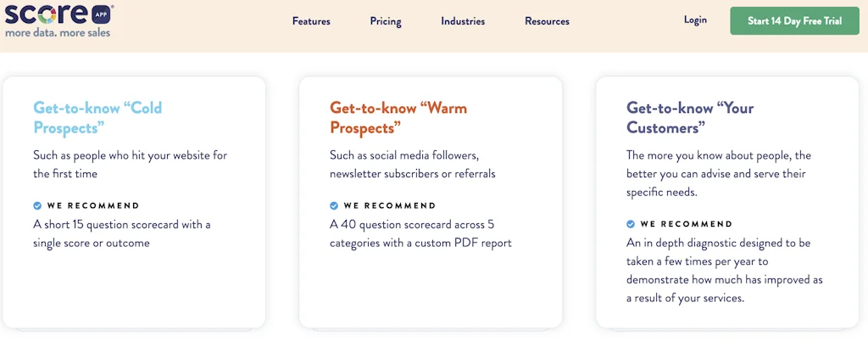
Task: Select the 40 question scorecard description
Action: pos(420,233)
